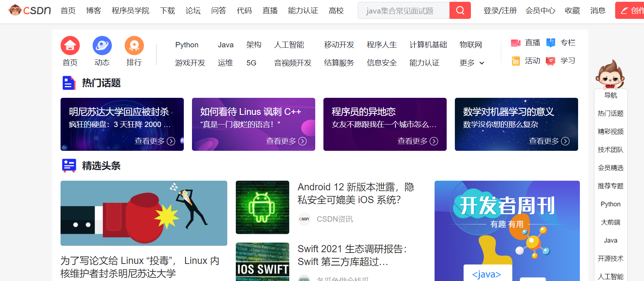This screenshot has height=281, width=644.
Task: Open 会员中心
Action: coord(540,11)
